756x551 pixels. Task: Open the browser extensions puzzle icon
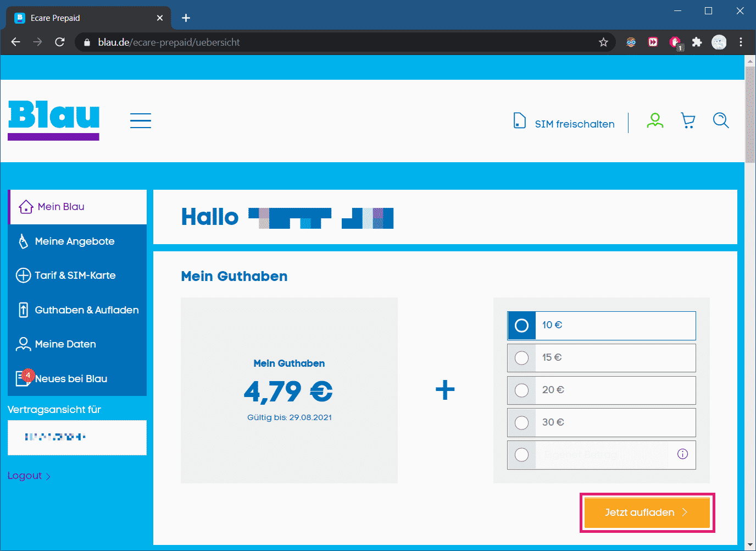697,42
